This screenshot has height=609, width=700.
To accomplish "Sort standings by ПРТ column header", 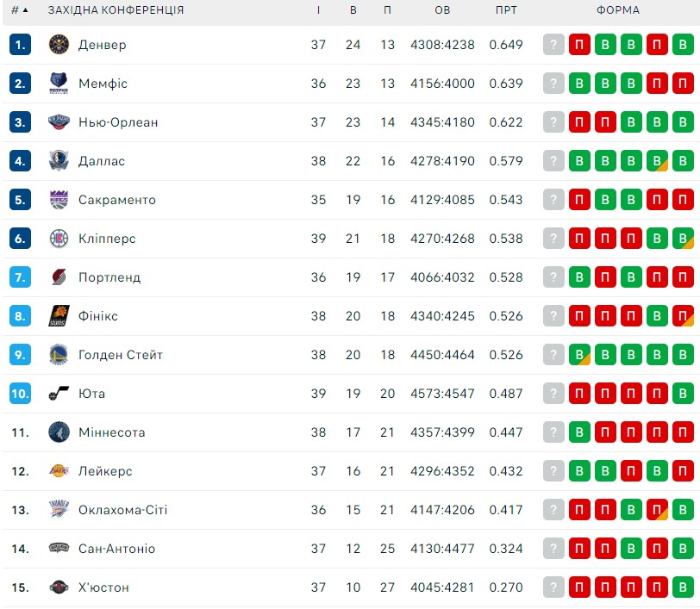I will point(506,10).
